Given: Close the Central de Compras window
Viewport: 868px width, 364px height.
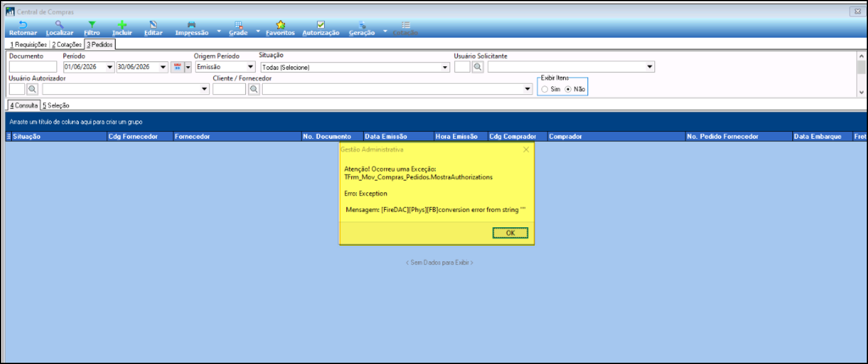Looking at the screenshot, I should coord(857,11).
